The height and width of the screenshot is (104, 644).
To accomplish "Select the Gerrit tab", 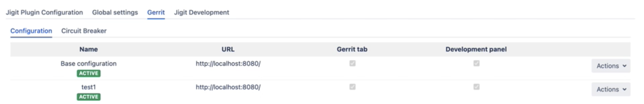I will [156, 12].
